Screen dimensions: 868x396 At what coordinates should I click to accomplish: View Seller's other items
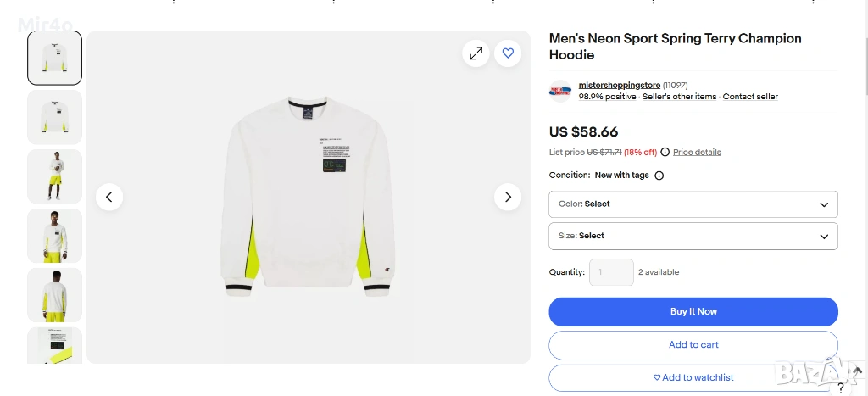pos(679,97)
